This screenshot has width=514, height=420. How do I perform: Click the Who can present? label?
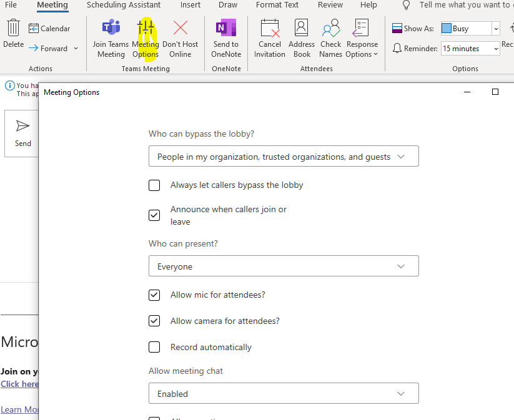click(183, 244)
